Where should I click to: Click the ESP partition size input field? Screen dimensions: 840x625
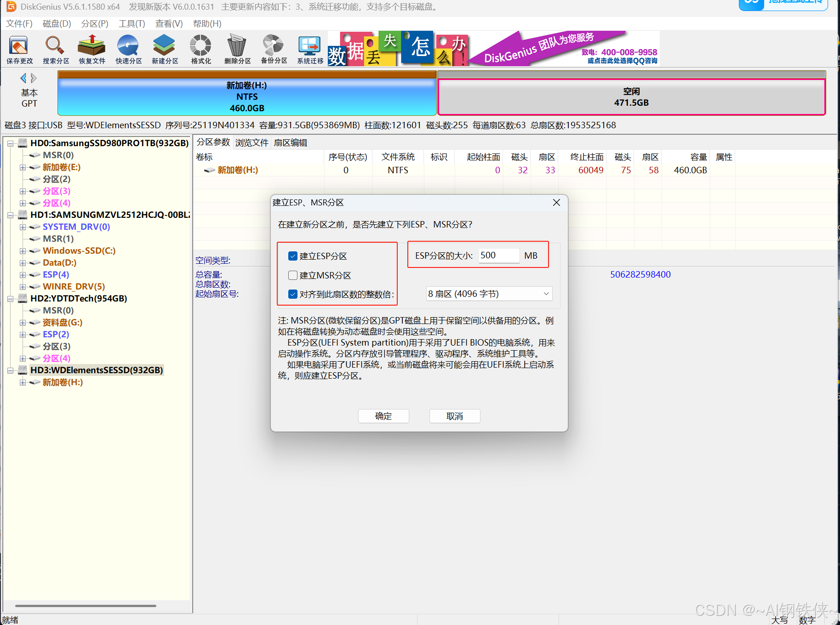click(499, 256)
